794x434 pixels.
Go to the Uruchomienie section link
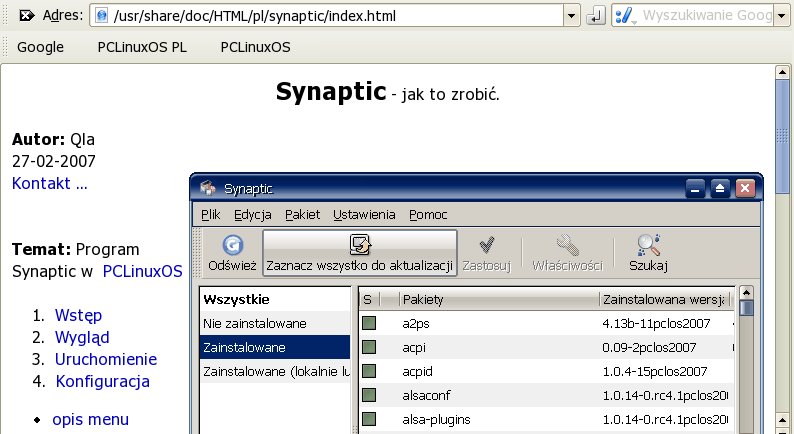coord(106,359)
